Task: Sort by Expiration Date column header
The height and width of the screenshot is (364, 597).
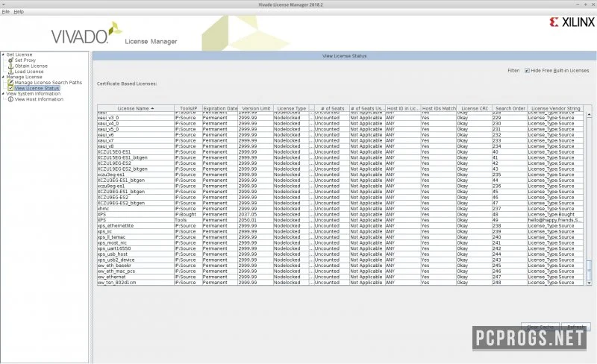Action: [220, 108]
